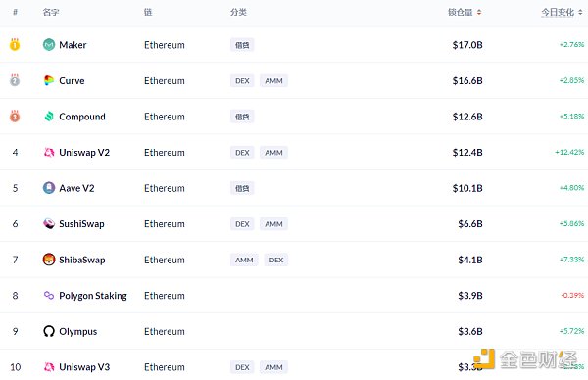The width and height of the screenshot is (588, 380).
Task: Sort by 今日变化 column arrows
Action: click(580, 13)
